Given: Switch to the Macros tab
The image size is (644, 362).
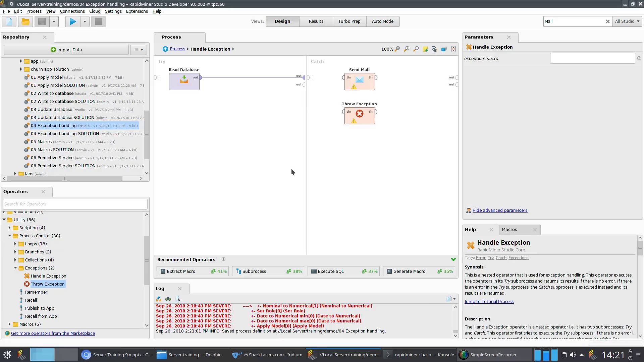Looking at the screenshot, I should pyautogui.click(x=509, y=230).
